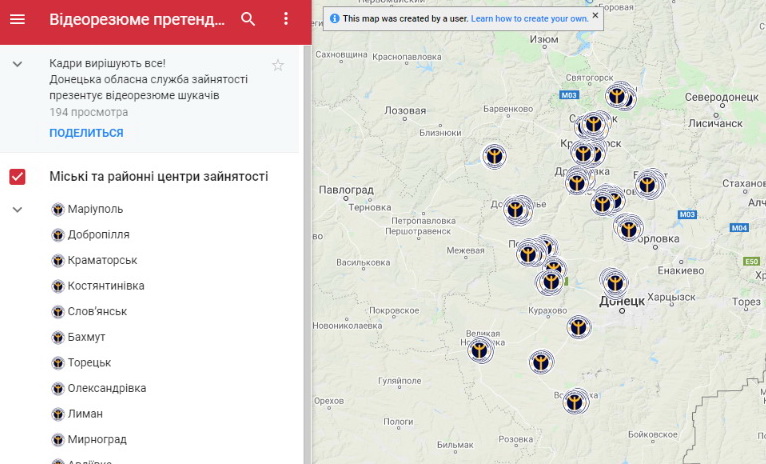Image resolution: width=766 pixels, height=464 pixels.
Task: Click the Бахмут list marker icon
Action: click(58, 337)
